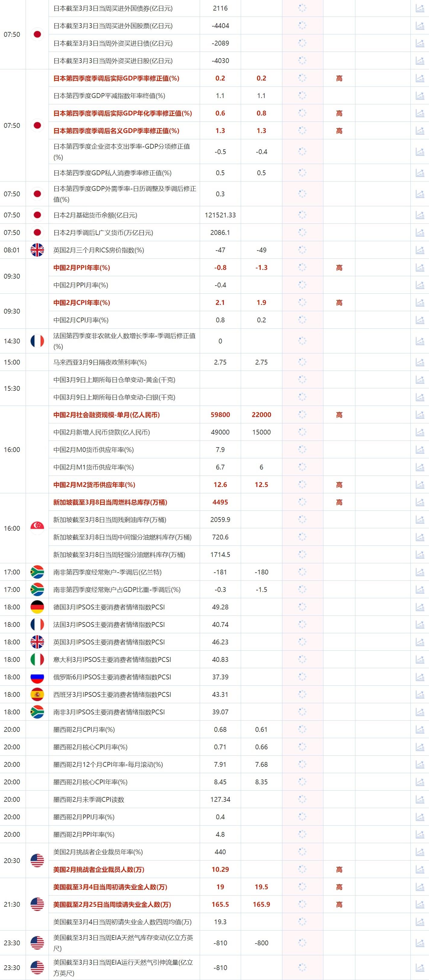Open chart icon for 中国2月PPI年率 row
Viewport: 429px width, 980px height.
point(420,268)
